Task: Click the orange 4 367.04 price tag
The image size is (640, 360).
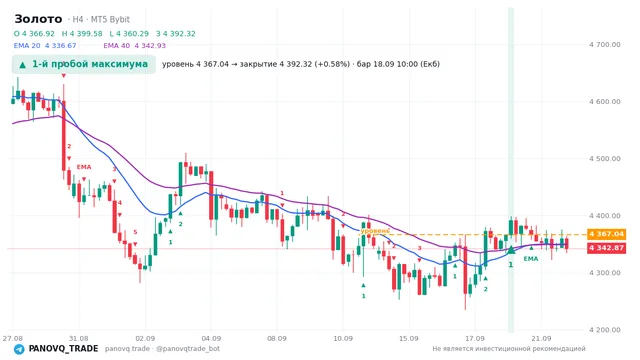Action: 606,234
